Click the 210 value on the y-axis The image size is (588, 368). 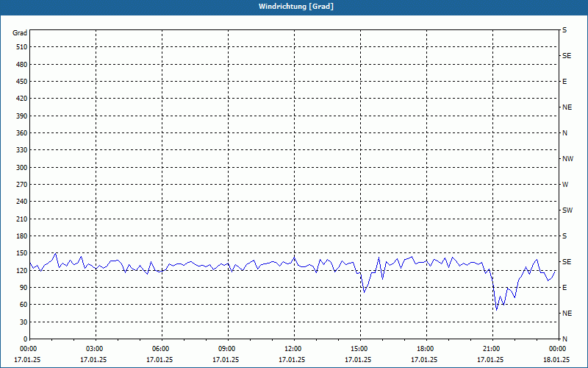pyautogui.click(x=22, y=219)
